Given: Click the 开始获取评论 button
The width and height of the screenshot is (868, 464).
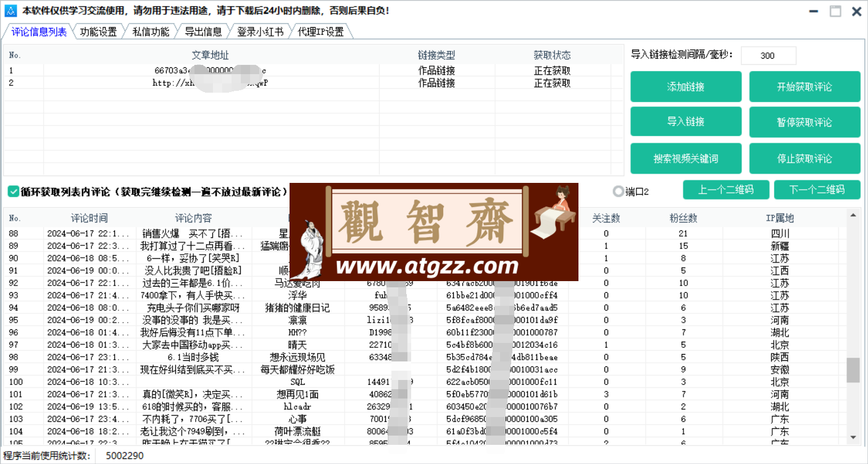Looking at the screenshot, I should point(804,87).
